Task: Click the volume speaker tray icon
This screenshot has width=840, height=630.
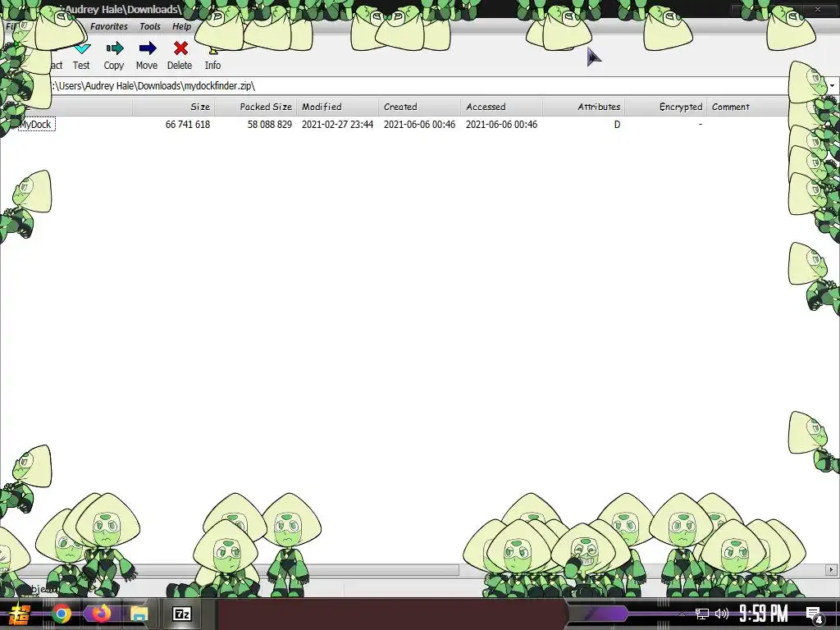Action: pyautogui.click(x=722, y=614)
